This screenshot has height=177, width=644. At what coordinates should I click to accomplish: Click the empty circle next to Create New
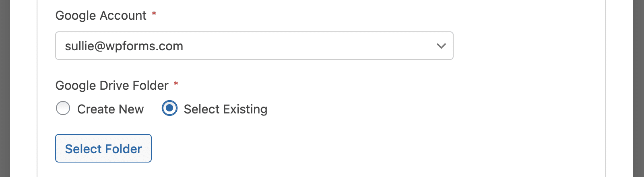point(63,108)
